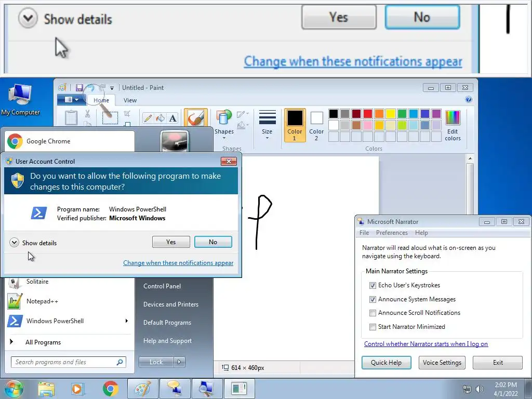Click No in the User Account Control dialog
This screenshot has width=532, height=399.
pos(213,242)
